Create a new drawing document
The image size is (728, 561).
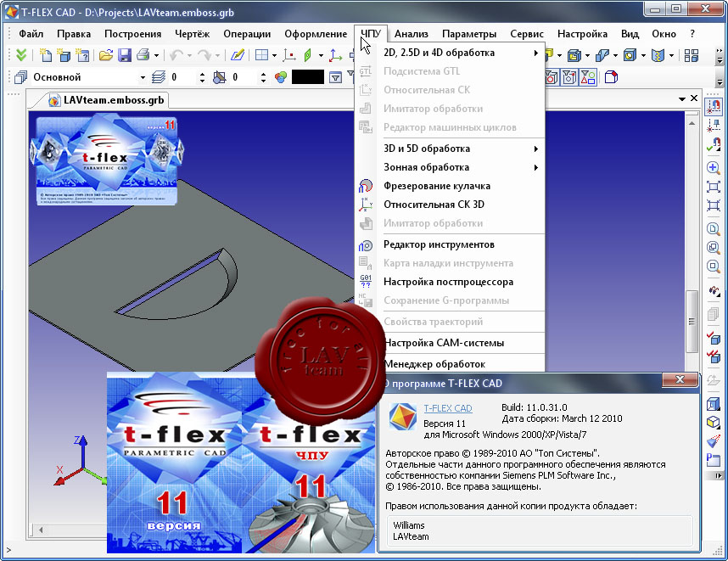coord(46,55)
